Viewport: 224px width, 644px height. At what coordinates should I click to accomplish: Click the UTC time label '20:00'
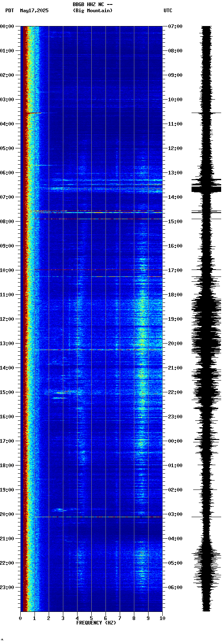point(175,344)
